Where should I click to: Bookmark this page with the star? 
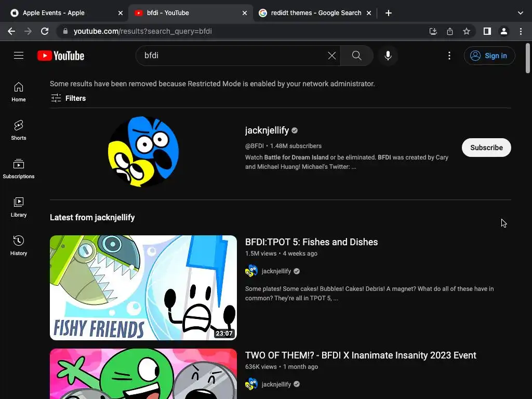467,32
